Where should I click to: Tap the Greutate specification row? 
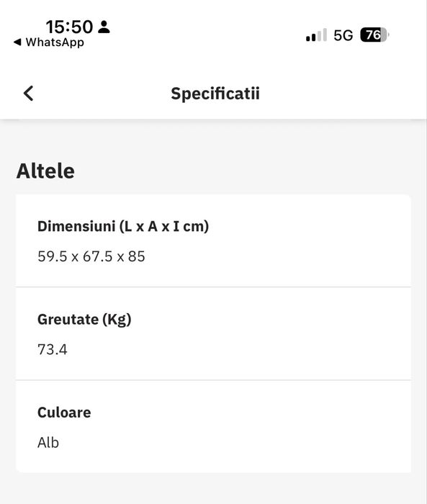(x=213, y=333)
